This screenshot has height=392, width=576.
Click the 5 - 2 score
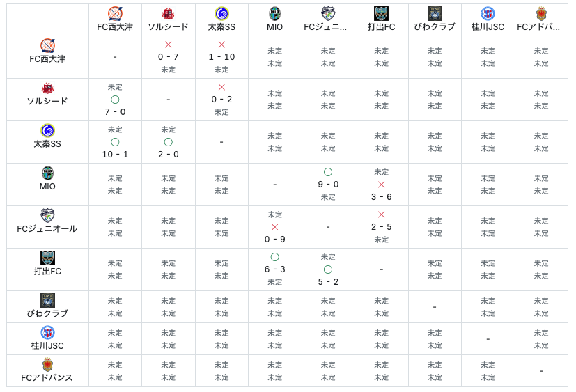click(x=328, y=282)
